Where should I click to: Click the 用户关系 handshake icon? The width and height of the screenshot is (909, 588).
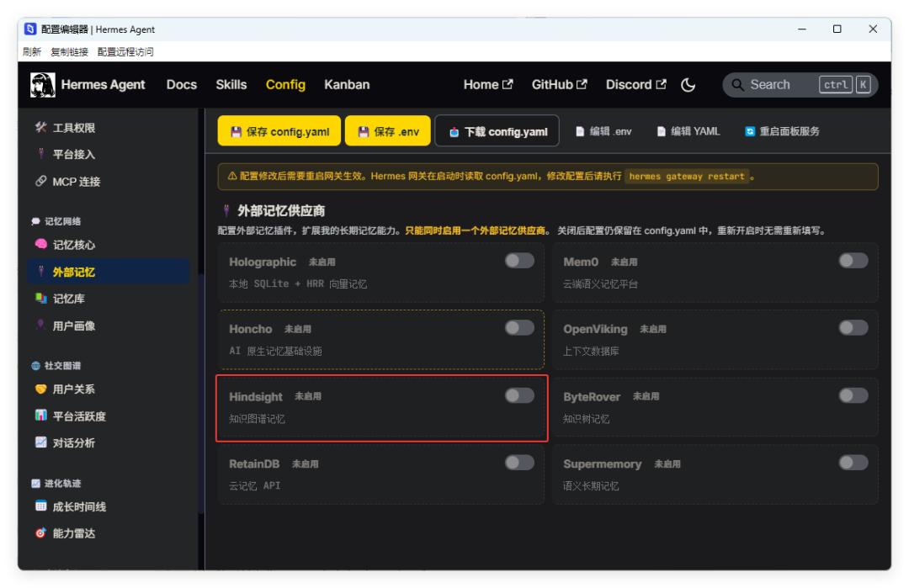(40, 389)
